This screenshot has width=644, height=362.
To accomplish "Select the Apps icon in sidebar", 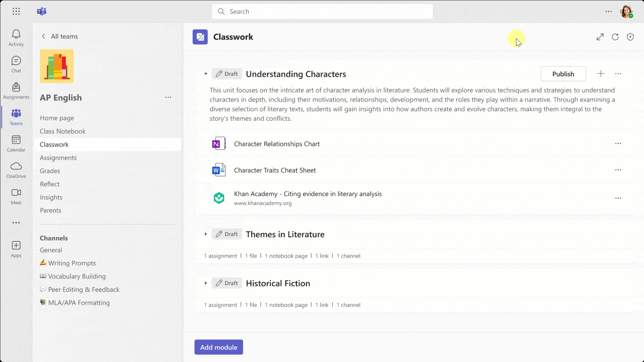I will tap(16, 249).
